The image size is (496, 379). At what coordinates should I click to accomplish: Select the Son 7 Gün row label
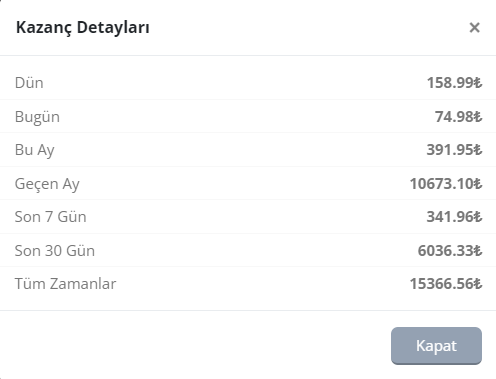point(51,217)
